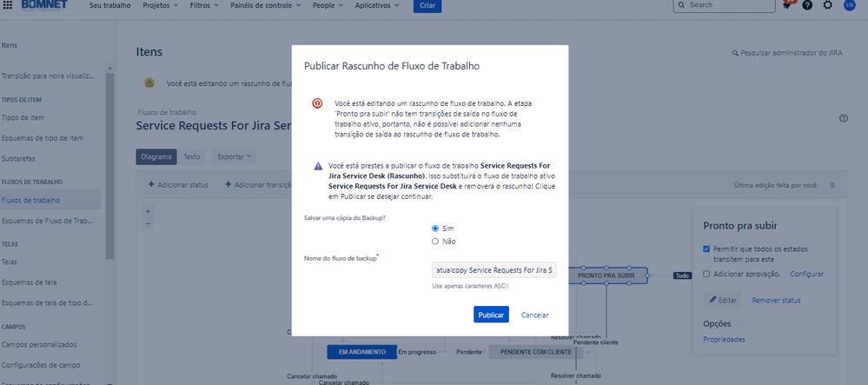Open Configurações de campo in sidebar
Screen dimensions: 868x385
(x=41, y=365)
